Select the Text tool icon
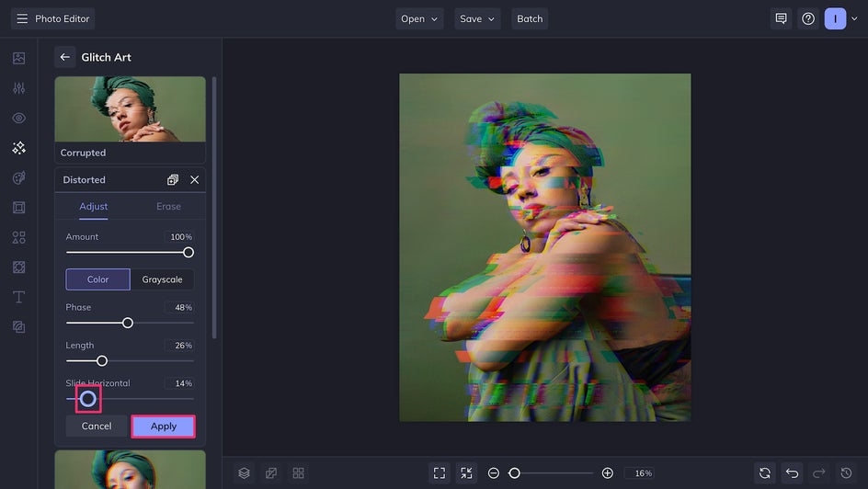Viewport: 868px width, 489px height. [x=18, y=297]
